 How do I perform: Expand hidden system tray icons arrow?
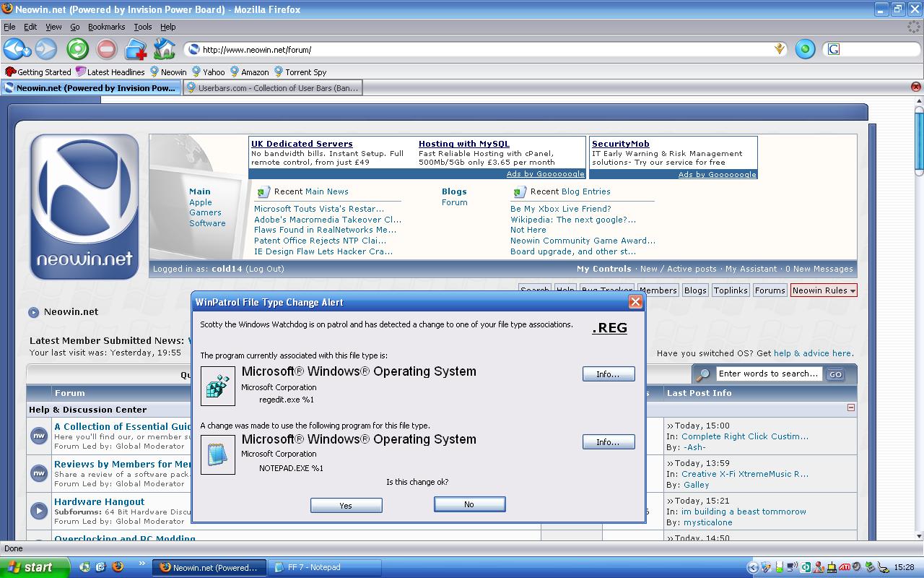[753, 567]
